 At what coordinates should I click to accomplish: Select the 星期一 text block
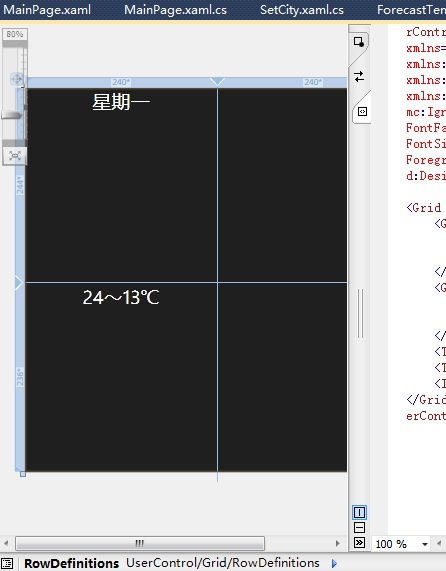tap(121, 102)
